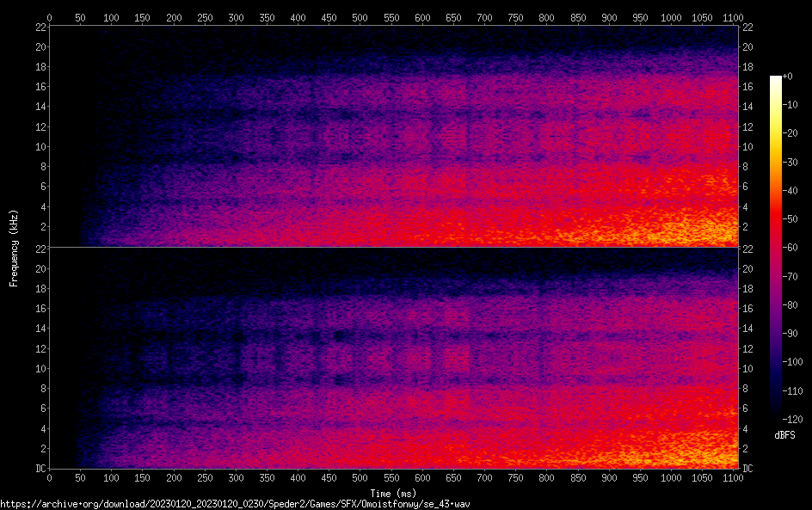Click the white top end of the colorbar
Image resolution: width=812 pixels, height=510 pixels.
click(776, 79)
